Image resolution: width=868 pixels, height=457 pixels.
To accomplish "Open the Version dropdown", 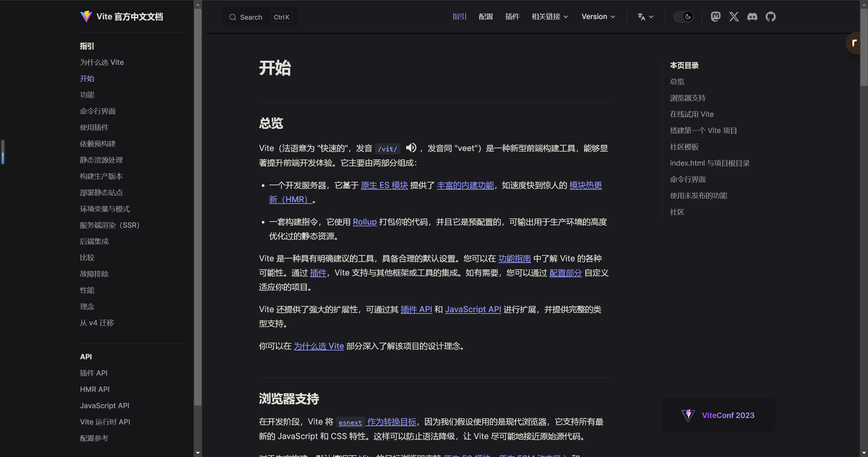I will coord(598,17).
